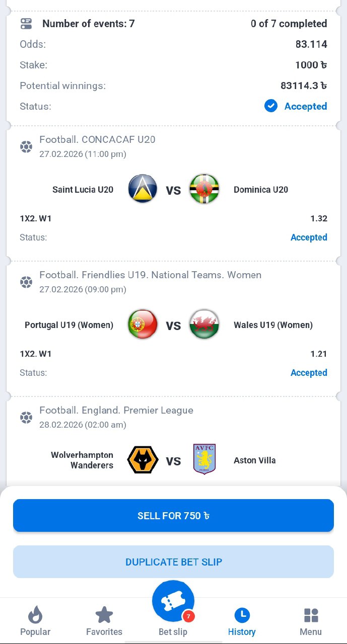Tap the Wales U19 flag icon

[x=204, y=325]
